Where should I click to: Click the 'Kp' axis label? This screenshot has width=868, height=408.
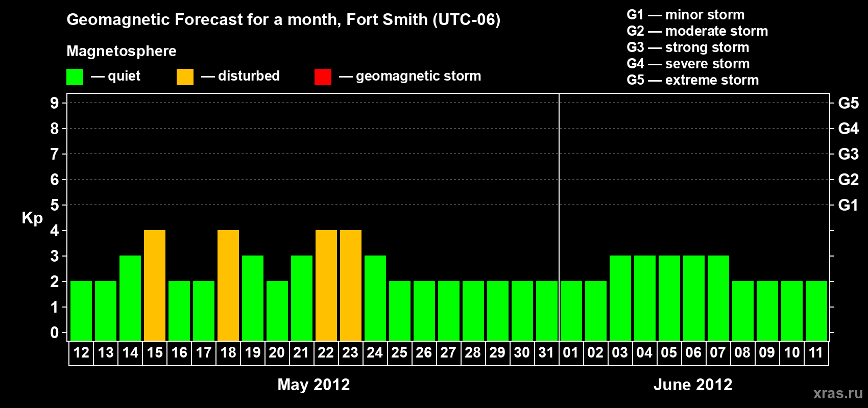32,218
